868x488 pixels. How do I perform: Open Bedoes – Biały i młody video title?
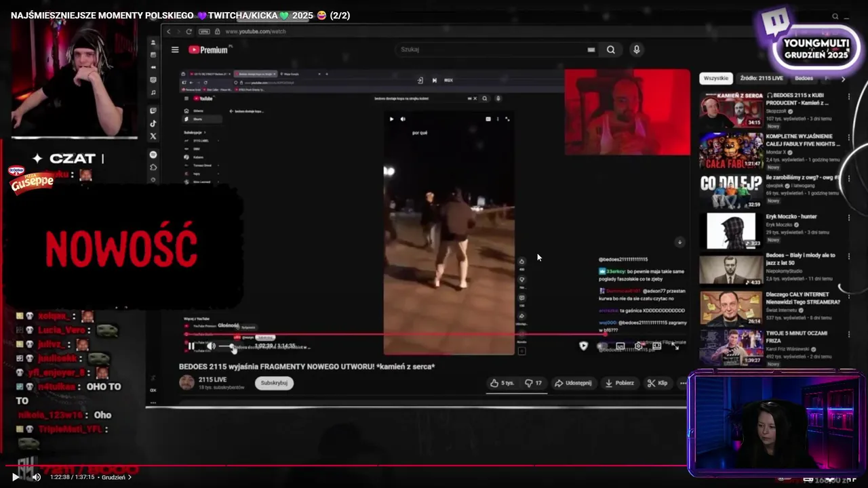coord(801,259)
